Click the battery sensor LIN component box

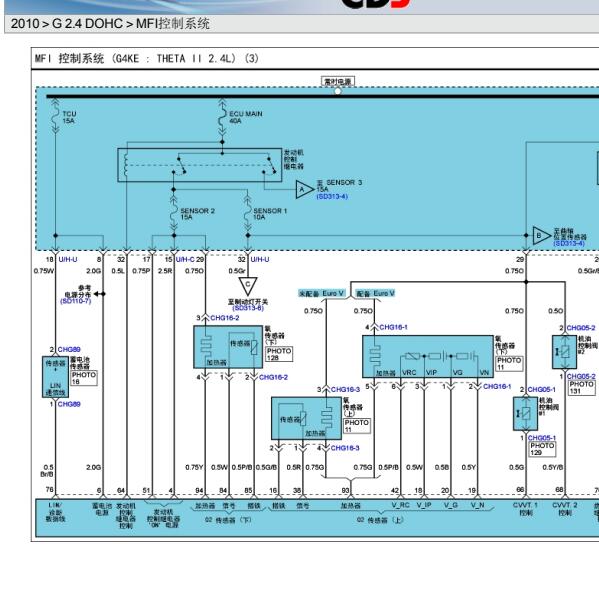55,377
